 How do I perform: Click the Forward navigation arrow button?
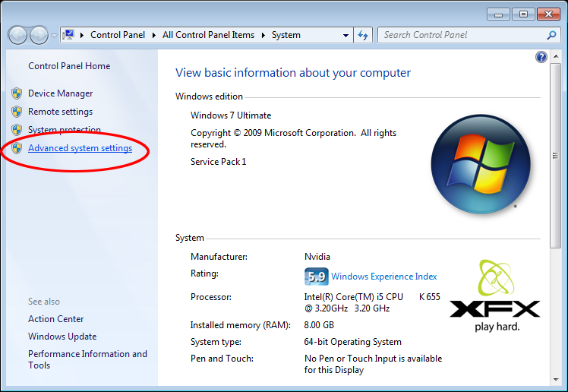pos(39,35)
